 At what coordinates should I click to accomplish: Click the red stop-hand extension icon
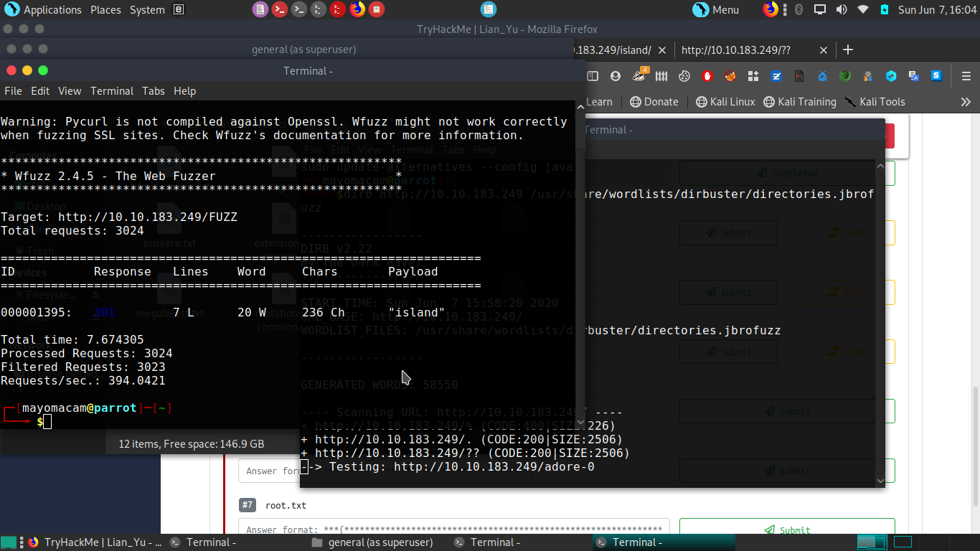707,76
